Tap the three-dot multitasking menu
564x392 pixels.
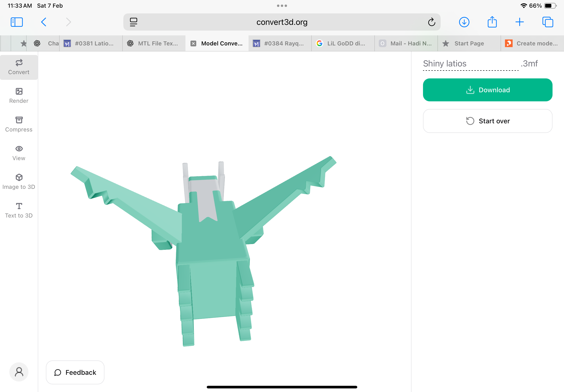282,6
